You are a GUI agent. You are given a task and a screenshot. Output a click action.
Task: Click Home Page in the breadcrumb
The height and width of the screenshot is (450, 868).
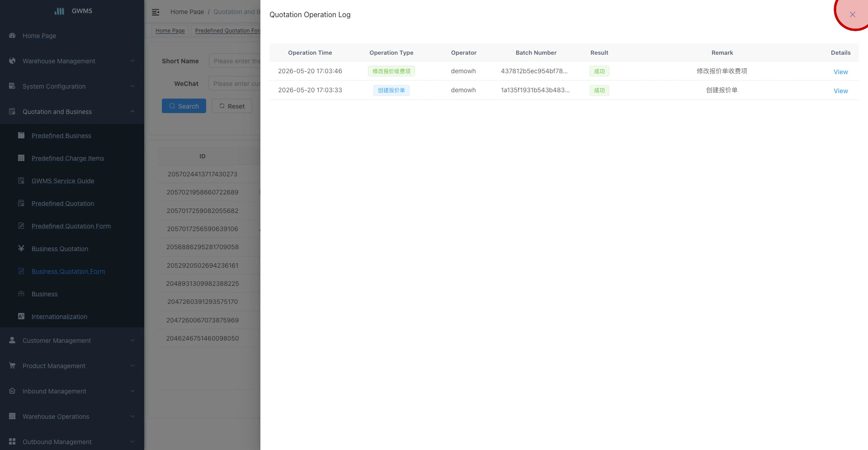[x=187, y=12]
